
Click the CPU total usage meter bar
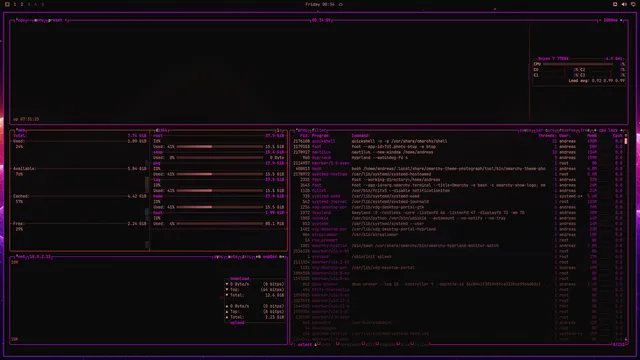(578, 64)
